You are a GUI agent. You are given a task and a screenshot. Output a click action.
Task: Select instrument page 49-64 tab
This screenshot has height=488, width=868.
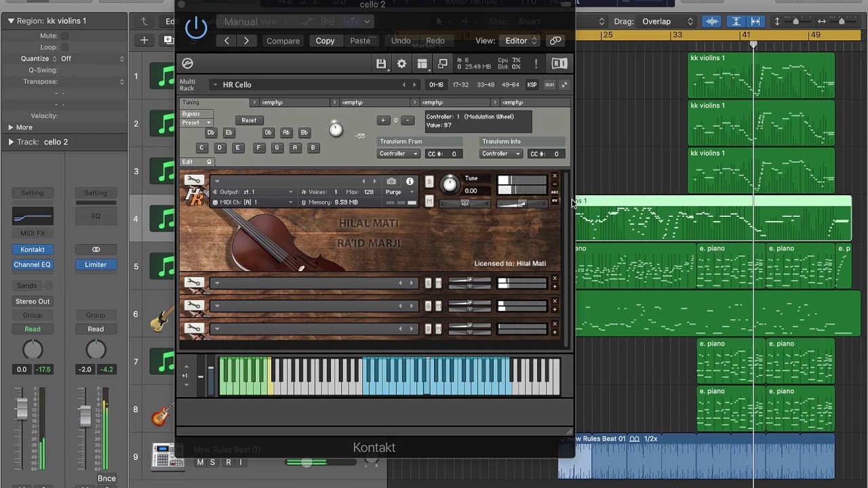pos(510,85)
